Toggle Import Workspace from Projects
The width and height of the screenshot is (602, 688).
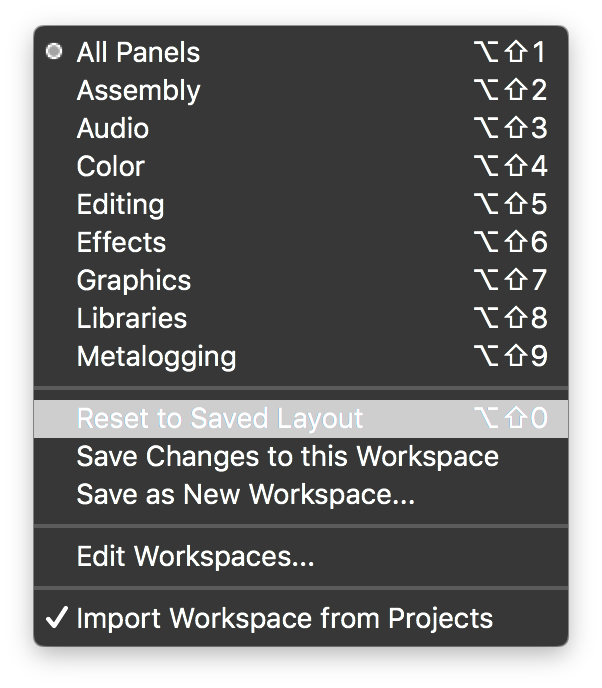[284, 619]
